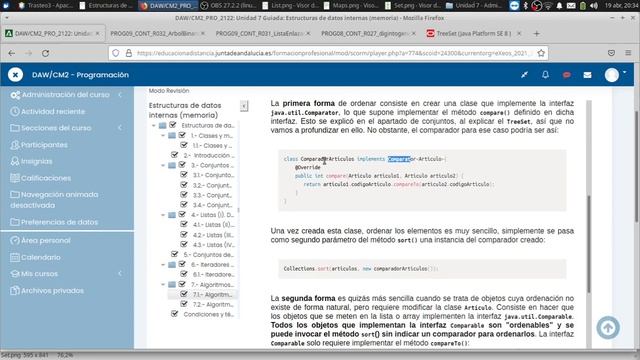The width and height of the screenshot is (640, 360).
Task: Open the user avatar menu
Action: (x=612, y=75)
